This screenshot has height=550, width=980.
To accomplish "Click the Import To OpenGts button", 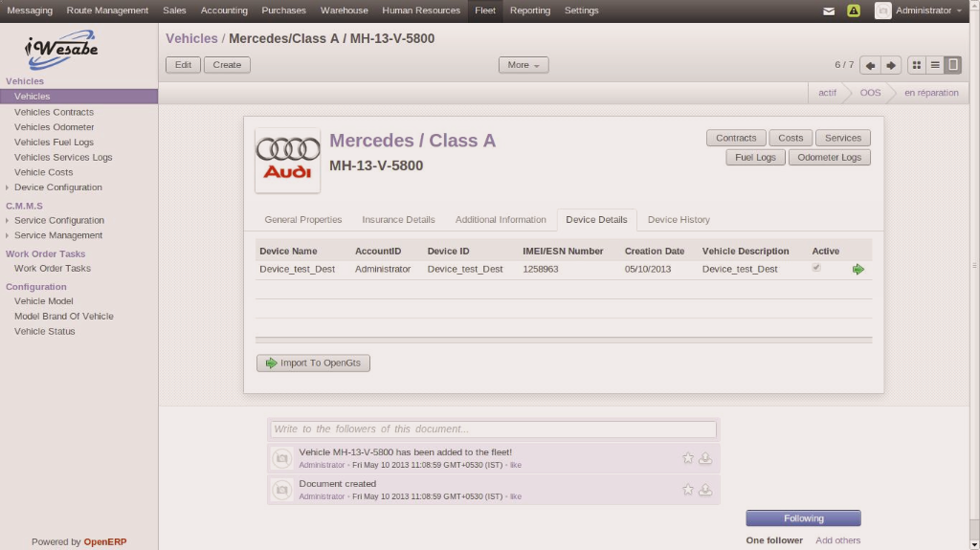I will pyautogui.click(x=313, y=363).
